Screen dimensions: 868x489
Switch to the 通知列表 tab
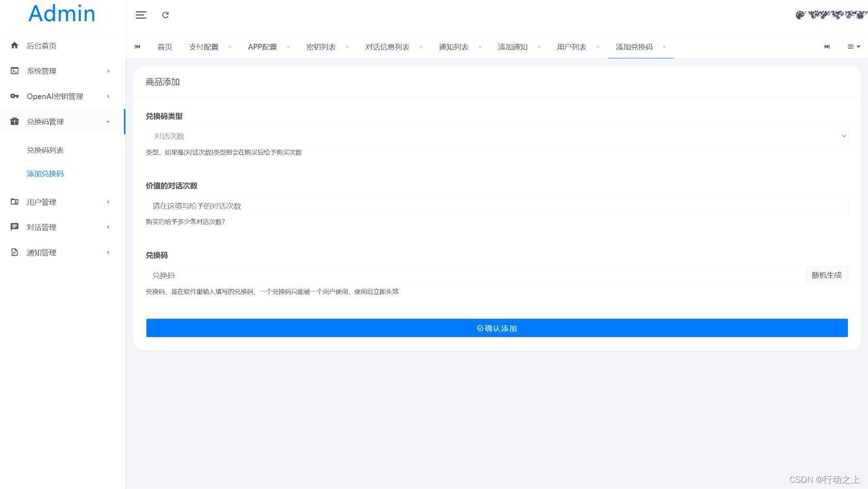tap(453, 47)
